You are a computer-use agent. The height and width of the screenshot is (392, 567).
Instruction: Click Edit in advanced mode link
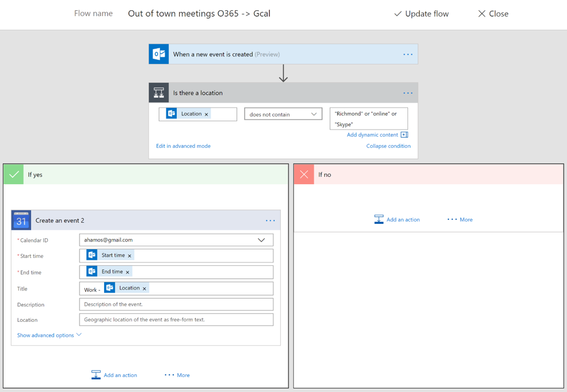[x=183, y=146]
